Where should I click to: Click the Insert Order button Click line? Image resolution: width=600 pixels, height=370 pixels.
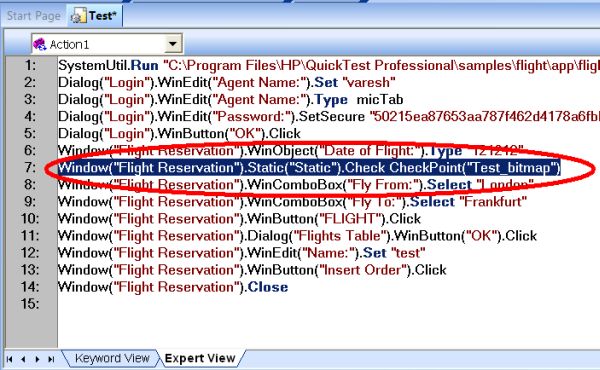[x=252, y=270]
